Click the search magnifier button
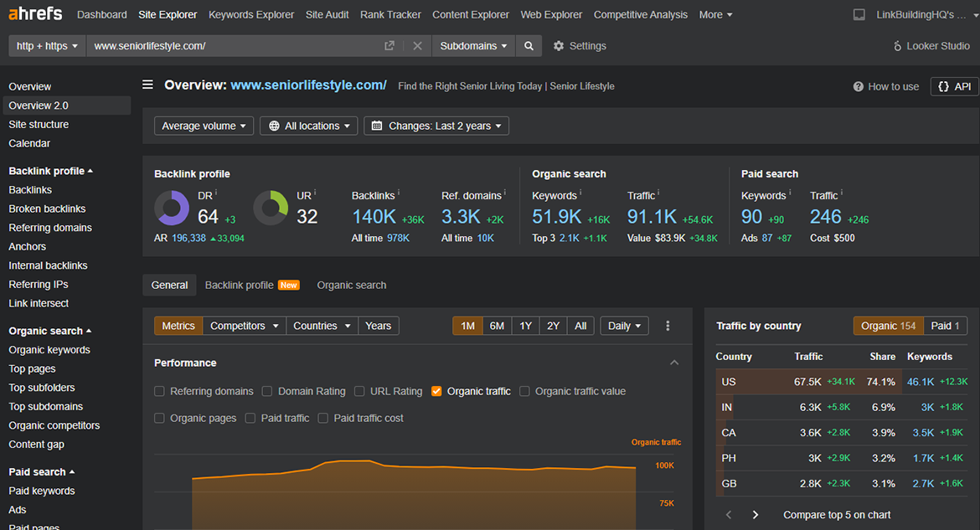Screen dimensions: 980x530 click(529, 45)
